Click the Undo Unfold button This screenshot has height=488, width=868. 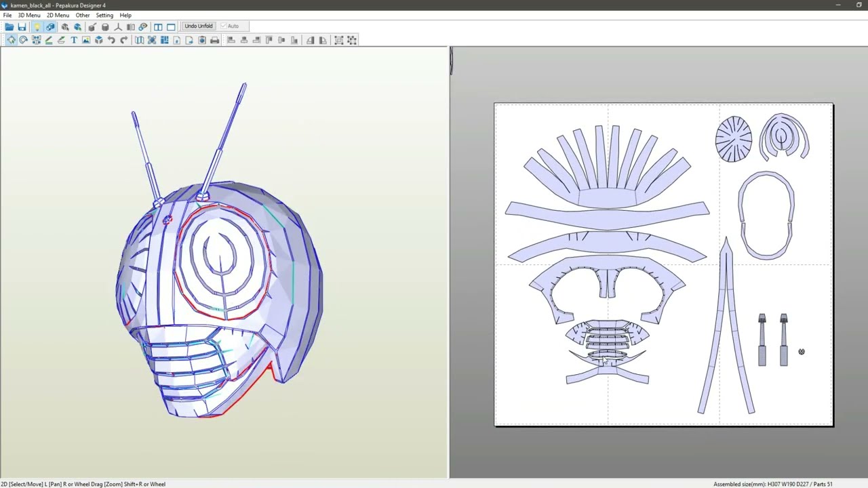coord(199,26)
